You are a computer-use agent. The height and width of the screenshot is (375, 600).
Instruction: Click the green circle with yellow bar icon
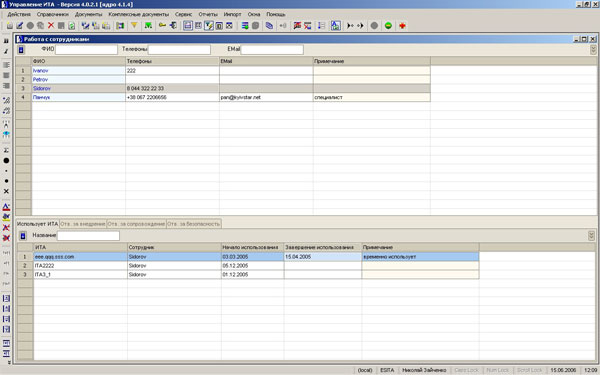(388, 26)
